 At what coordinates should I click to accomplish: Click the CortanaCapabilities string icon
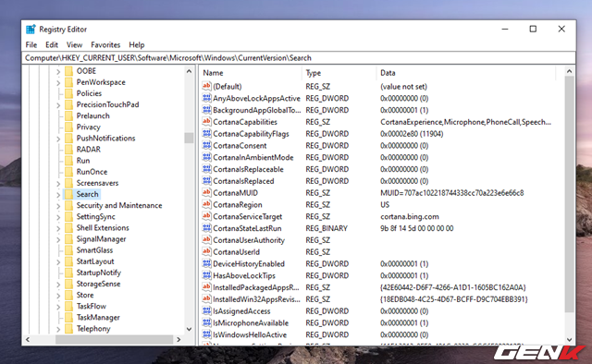pos(206,121)
